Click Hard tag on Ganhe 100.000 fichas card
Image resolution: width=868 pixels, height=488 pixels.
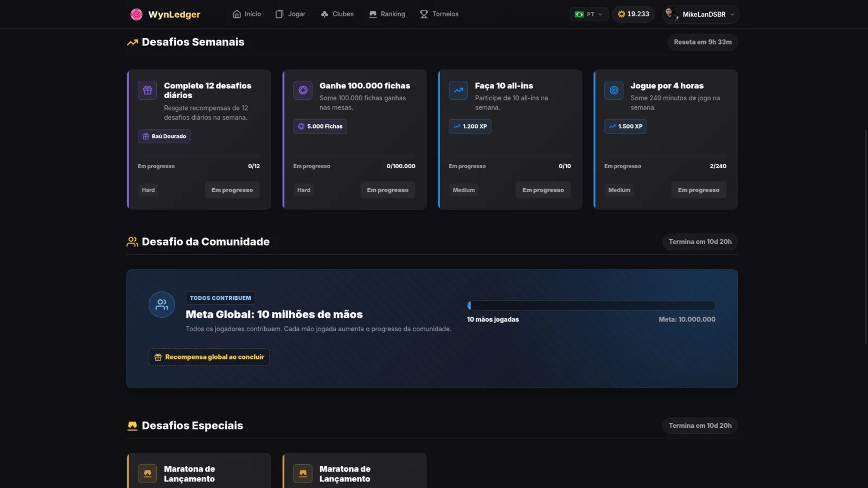[304, 190]
